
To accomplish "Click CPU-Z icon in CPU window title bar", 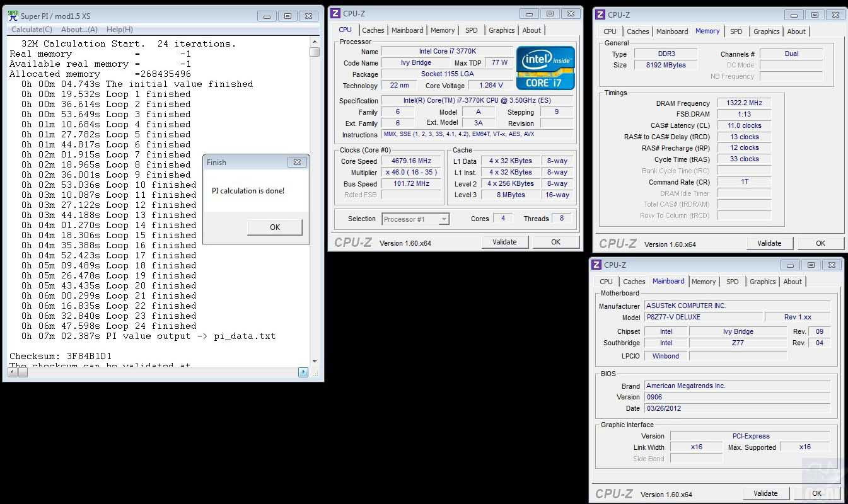I will [336, 13].
